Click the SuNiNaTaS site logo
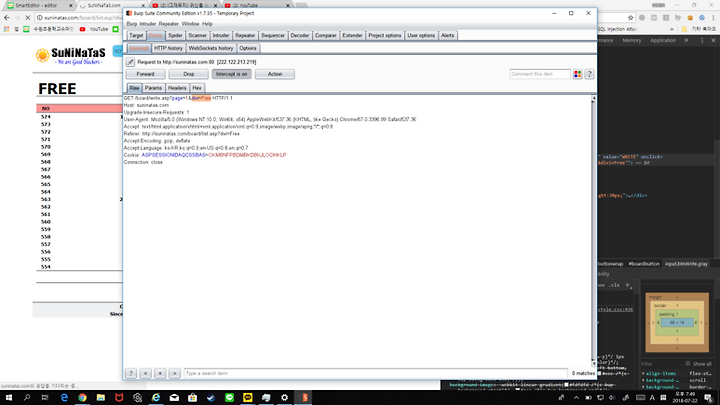This screenshot has height=405, width=720. pyautogui.click(x=71, y=56)
